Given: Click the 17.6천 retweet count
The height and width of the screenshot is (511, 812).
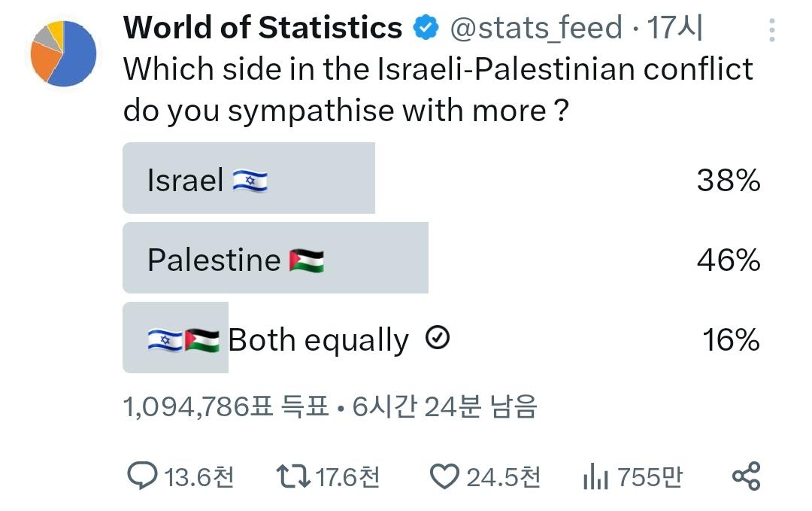Looking at the screenshot, I should coord(347,477).
